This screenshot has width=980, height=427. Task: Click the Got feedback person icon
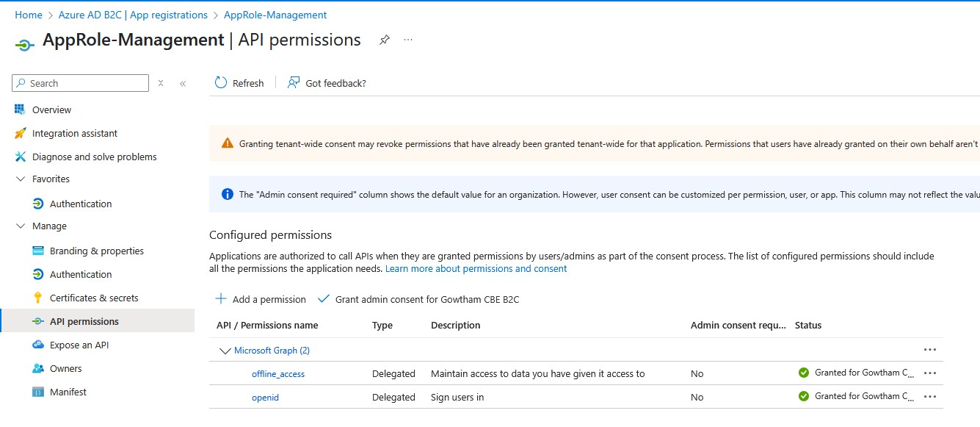point(294,82)
